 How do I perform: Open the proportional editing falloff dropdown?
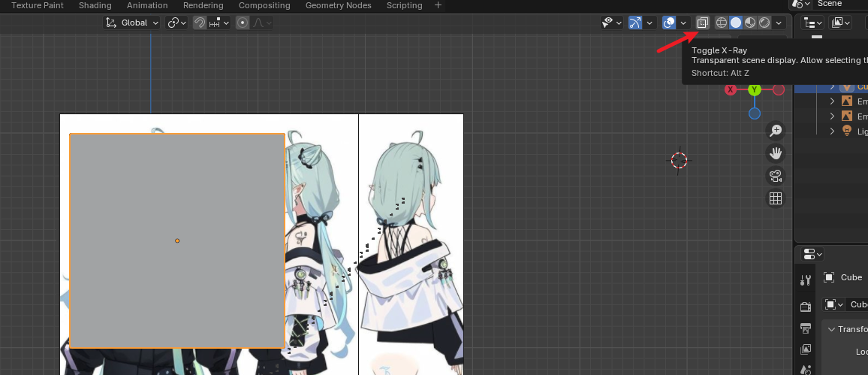coord(261,23)
